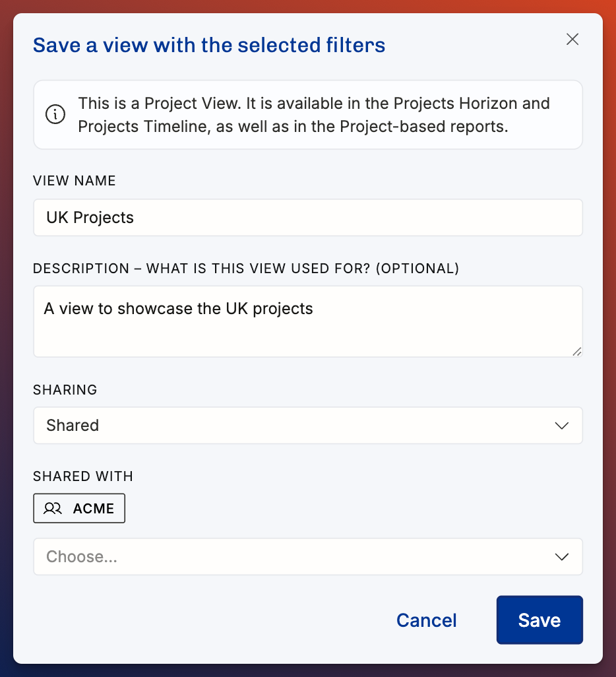This screenshot has width=616, height=677.
Task: Close the save view dialog
Action: click(572, 40)
